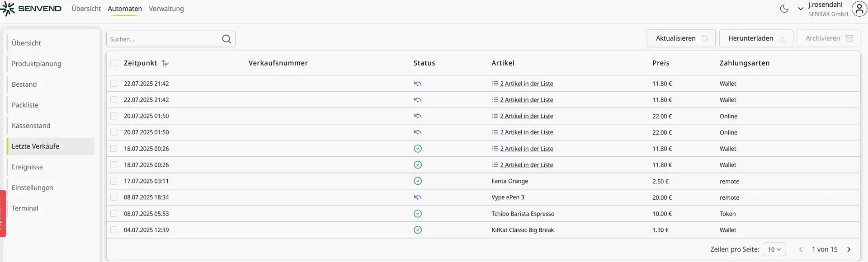Go to the previous page of sales
Viewport: 868px width, 262px height.
click(x=801, y=249)
